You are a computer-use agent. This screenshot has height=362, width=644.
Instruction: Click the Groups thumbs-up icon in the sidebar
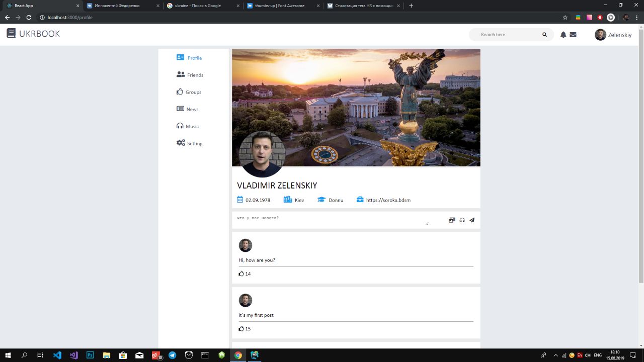pyautogui.click(x=180, y=92)
